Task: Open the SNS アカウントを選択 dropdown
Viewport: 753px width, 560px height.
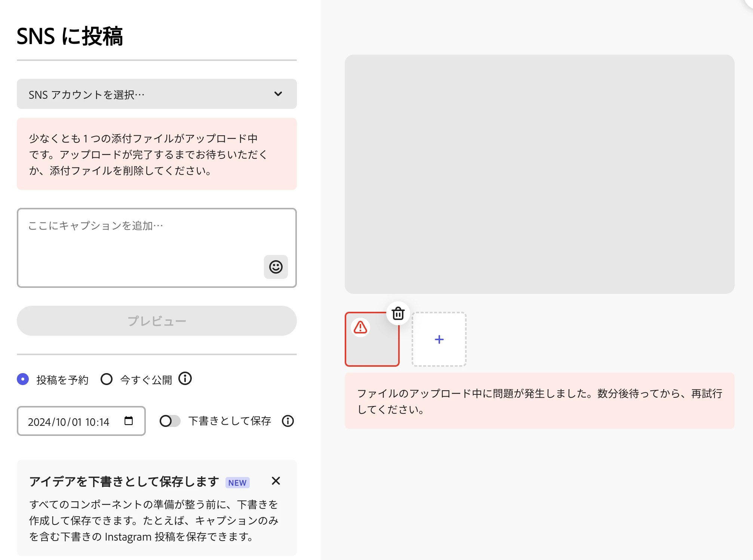Action: [x=150, y=94]
